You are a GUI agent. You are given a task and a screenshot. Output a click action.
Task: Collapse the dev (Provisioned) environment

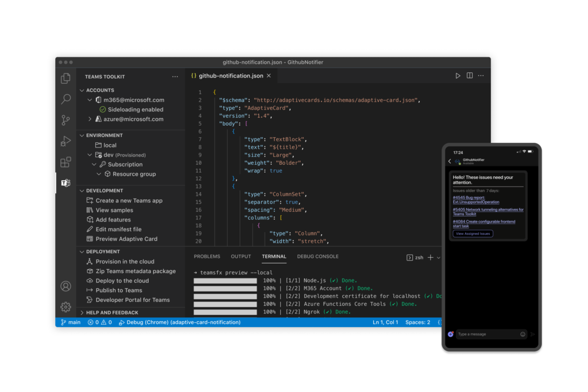(x=91, y=154)
